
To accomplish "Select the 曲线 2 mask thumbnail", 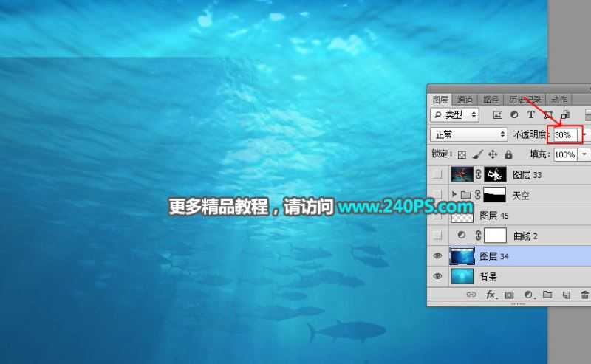I will coord(495,236).
